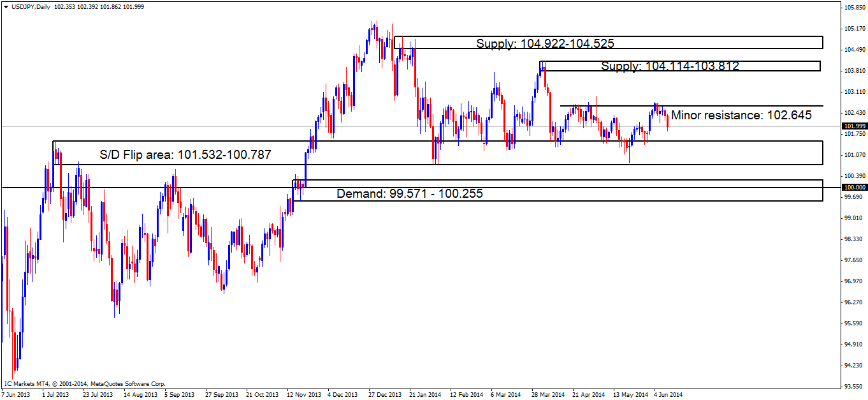Viewport: 868px width, 400px height.
Task: Click the Minor resistance: 102.645 label
Action: click(x=742, y=115)
